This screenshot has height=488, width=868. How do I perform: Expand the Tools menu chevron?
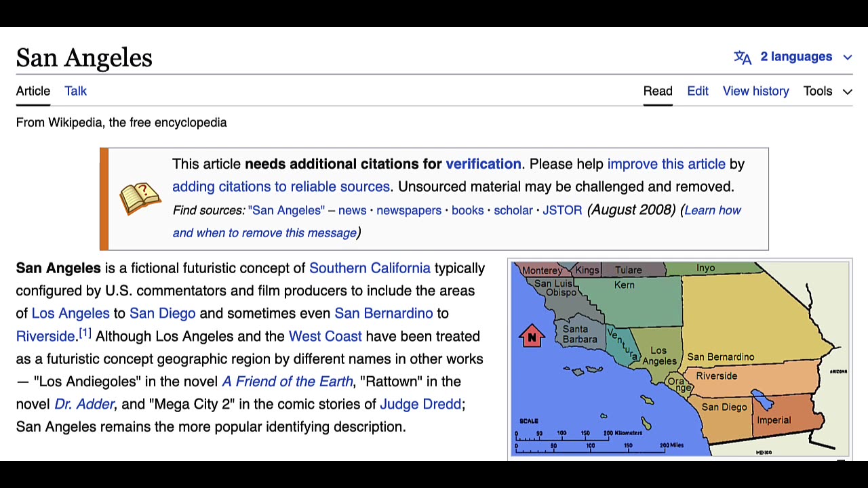847,91
